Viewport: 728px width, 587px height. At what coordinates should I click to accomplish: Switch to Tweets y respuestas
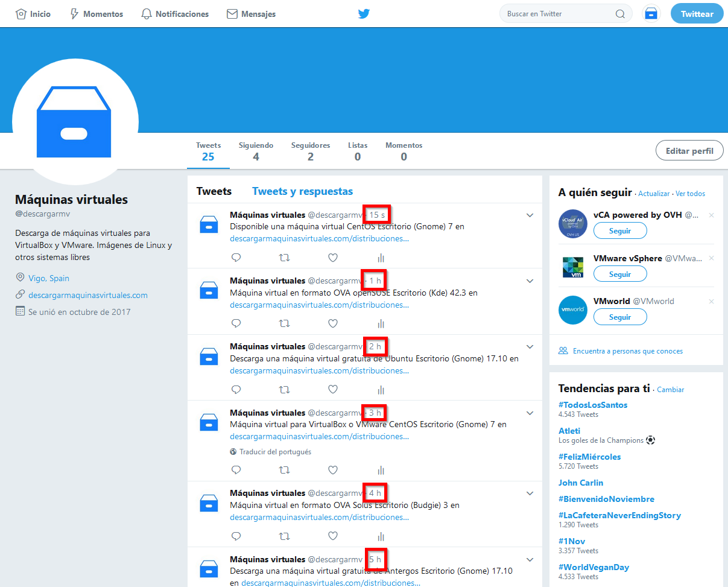[302, 191]
